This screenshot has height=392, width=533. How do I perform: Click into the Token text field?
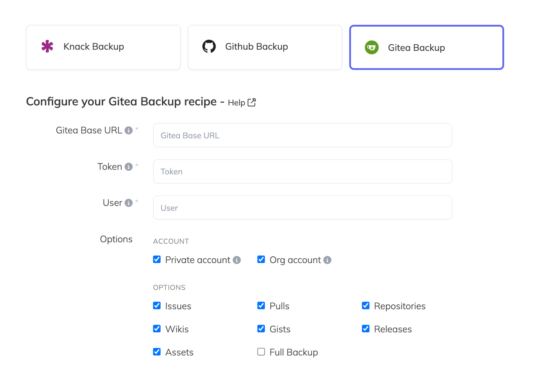click(x=302, y=172)
